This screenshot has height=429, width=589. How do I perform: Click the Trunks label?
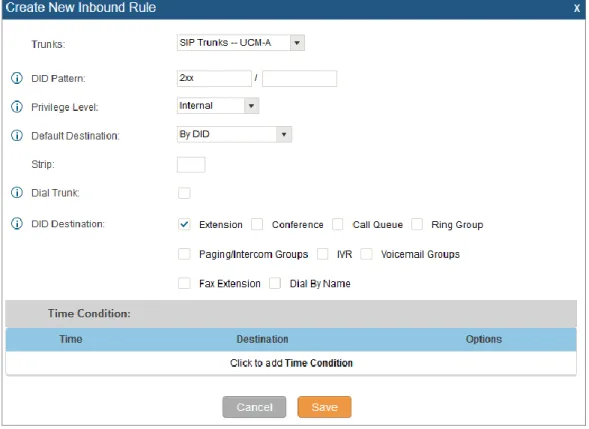click(x=48, y=44)
